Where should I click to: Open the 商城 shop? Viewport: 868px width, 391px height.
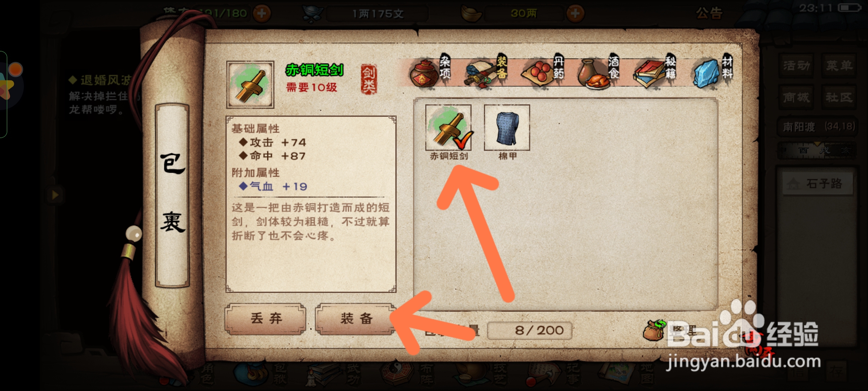coord(796,97)
